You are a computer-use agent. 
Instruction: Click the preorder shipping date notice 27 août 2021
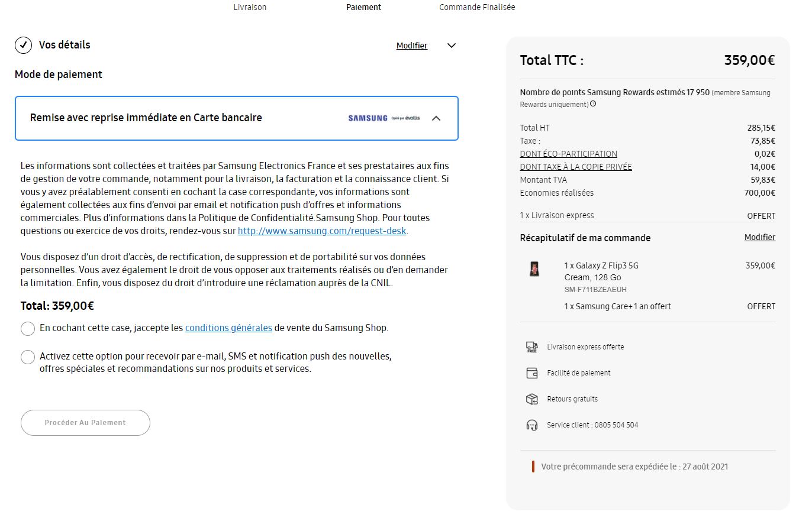(x=634, y=467)
